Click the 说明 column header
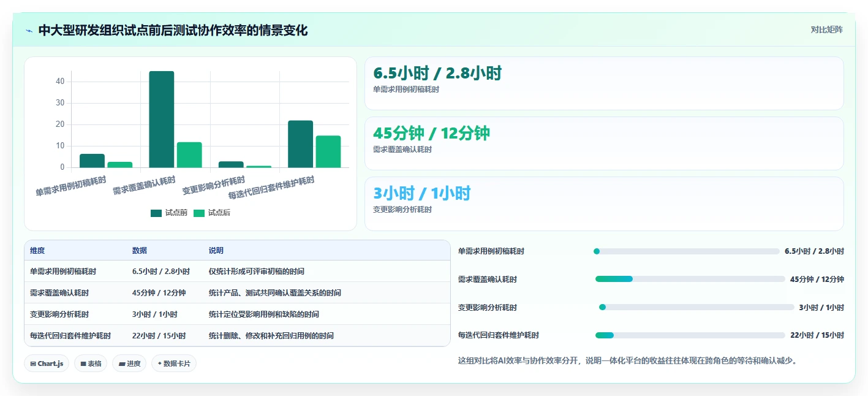This screenshot has height=396, width=868. tap(216, 251)
